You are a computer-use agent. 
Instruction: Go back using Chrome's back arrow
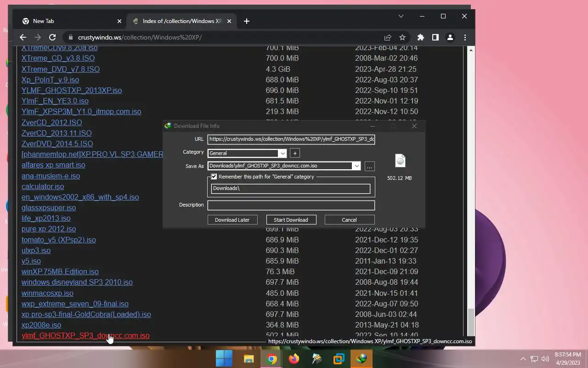click(23, 37)
